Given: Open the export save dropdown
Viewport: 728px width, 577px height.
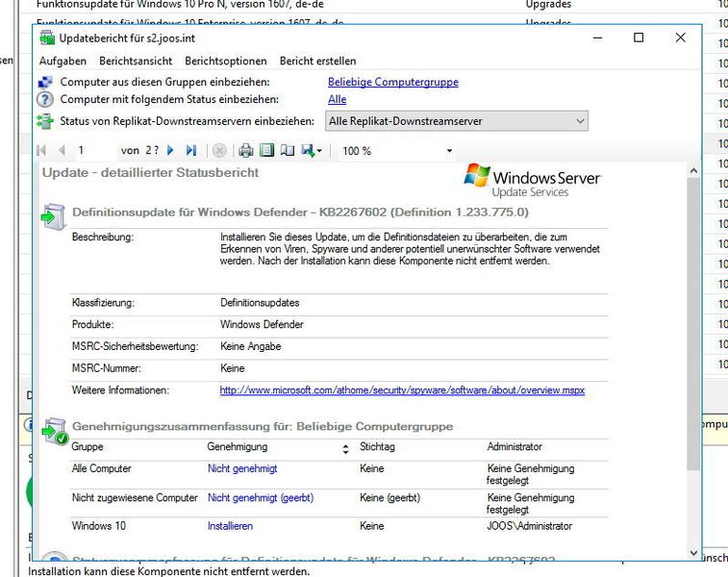Looking at the screenshot, I should [x=312, y=150].
